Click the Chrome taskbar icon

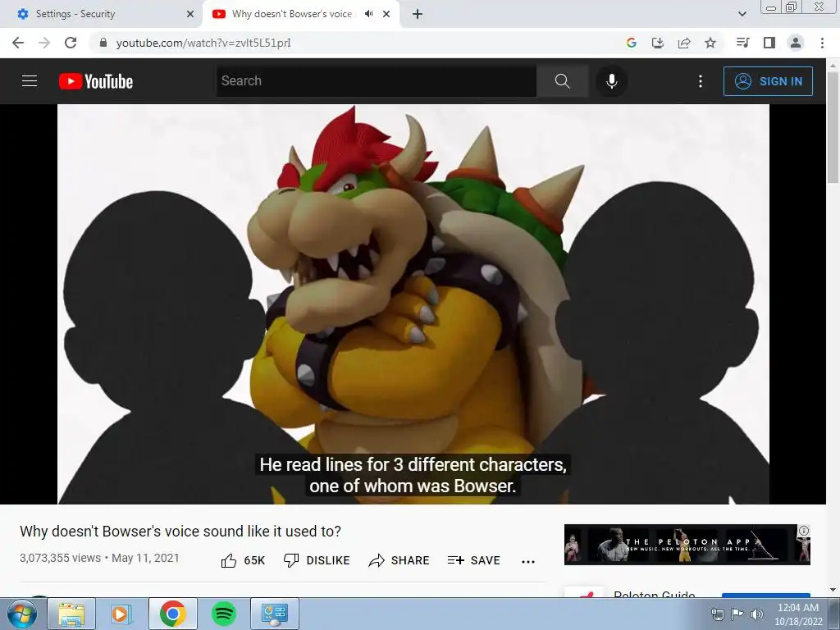pyautogui.click(x=172, y=614)
